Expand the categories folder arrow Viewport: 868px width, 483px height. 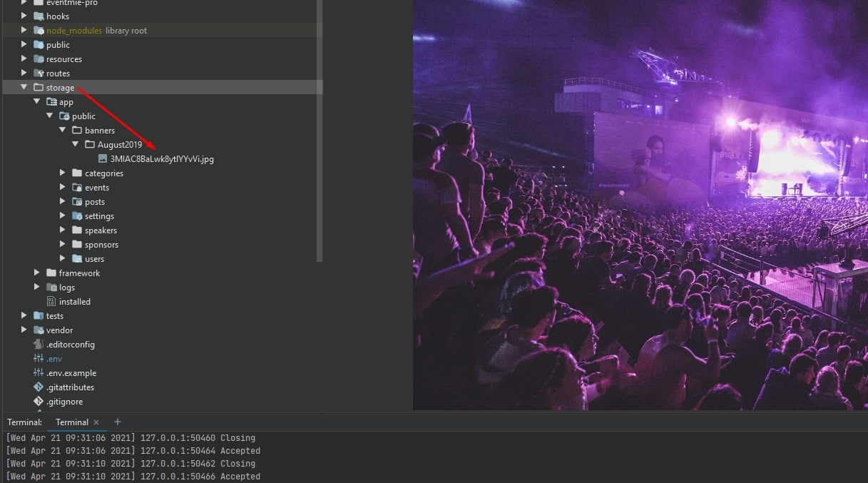(x=63, y=173)
